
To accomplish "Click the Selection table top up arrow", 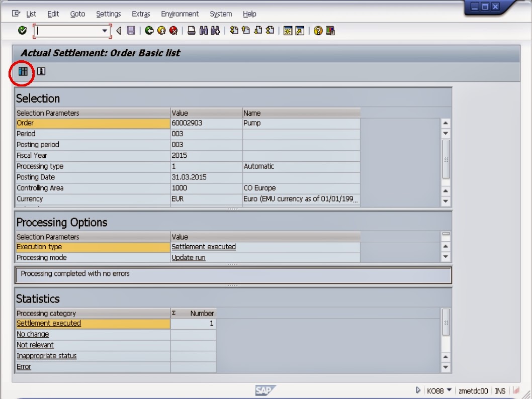I will click(x=446, y=123).
